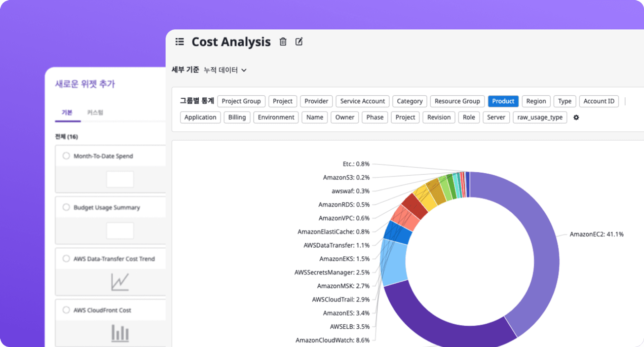644x347 pixels.
Task: Select the Owner tag button
Action: [345, 117]
